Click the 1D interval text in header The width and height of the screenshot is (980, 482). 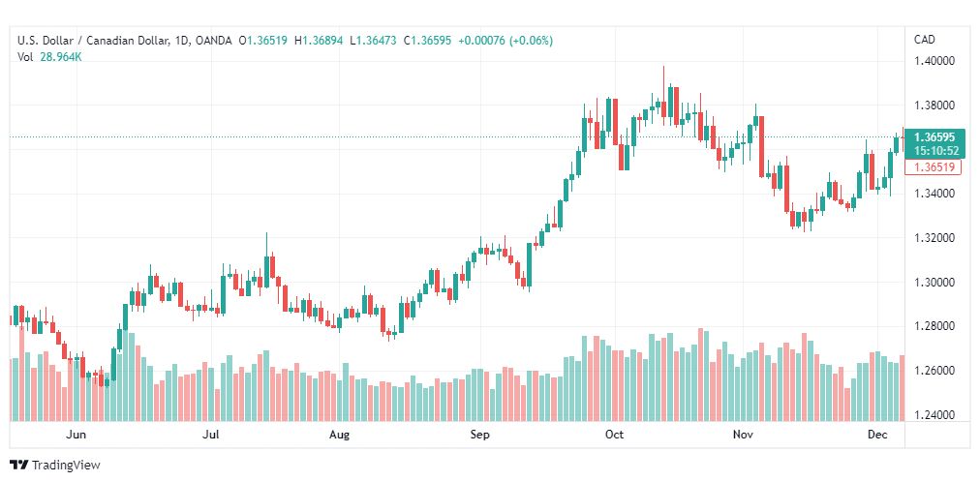[x=181, y=41]
